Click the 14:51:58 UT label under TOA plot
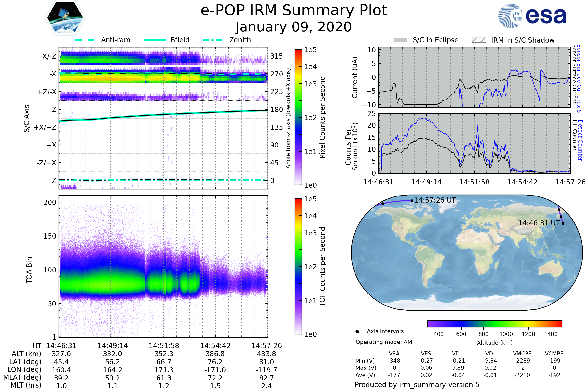The width and height of the screenshot is (588, 392). pos(164,346)
